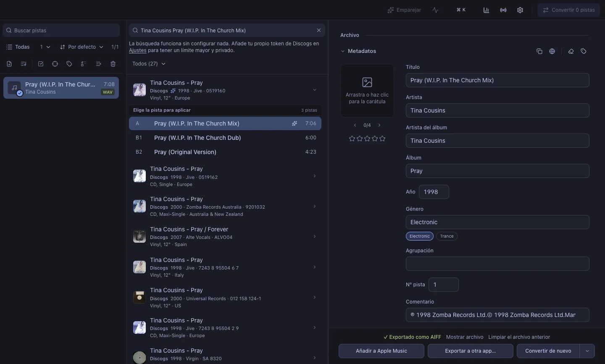Click the Mostrar archivo link
The height and width of the screenshot is (364, 605).
pos(465,337)
